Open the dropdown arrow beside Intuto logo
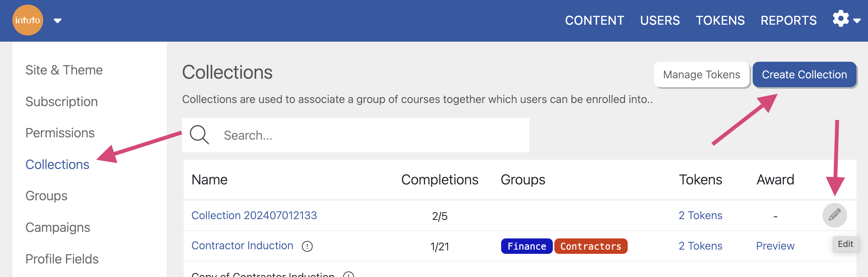Screen dimensions: 868x277 [x=57, y=21]
